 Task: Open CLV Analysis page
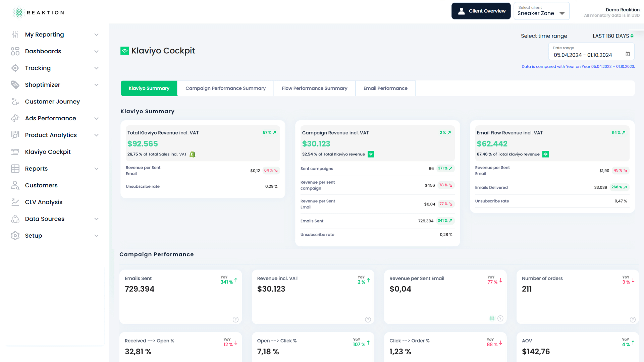coord(44,202)
